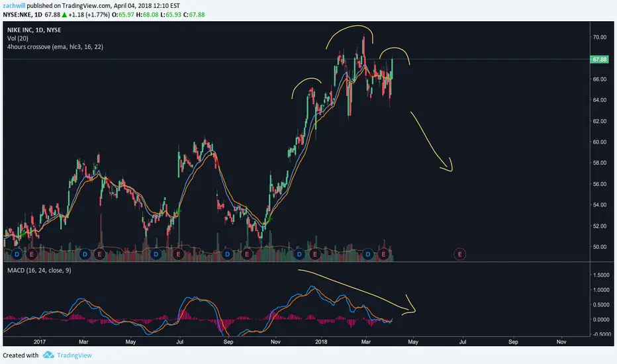Click the NYSE:NKE, 1D symbol header text

coord(23,15)
